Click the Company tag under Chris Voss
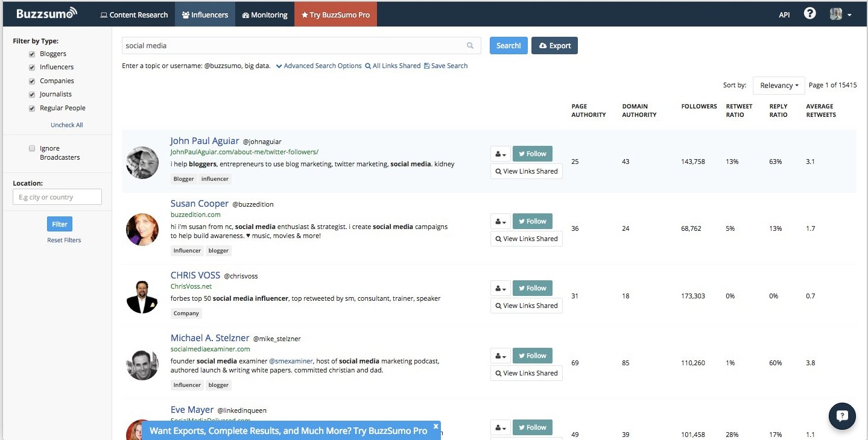 [186, 313]
